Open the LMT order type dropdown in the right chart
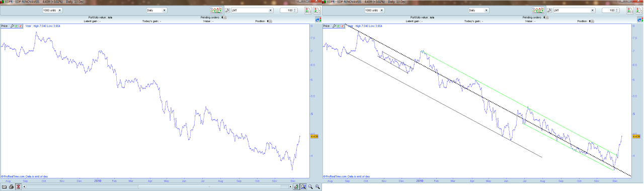Viewport: 644px width, 191px height. click(574, 10)
